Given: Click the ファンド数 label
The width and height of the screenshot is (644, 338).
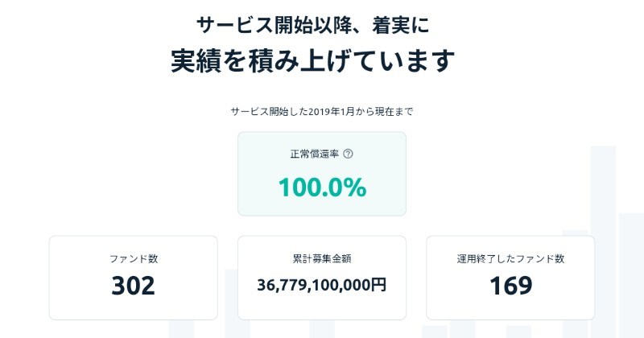Looking at the screenshot, I should [x=134, y=259].
